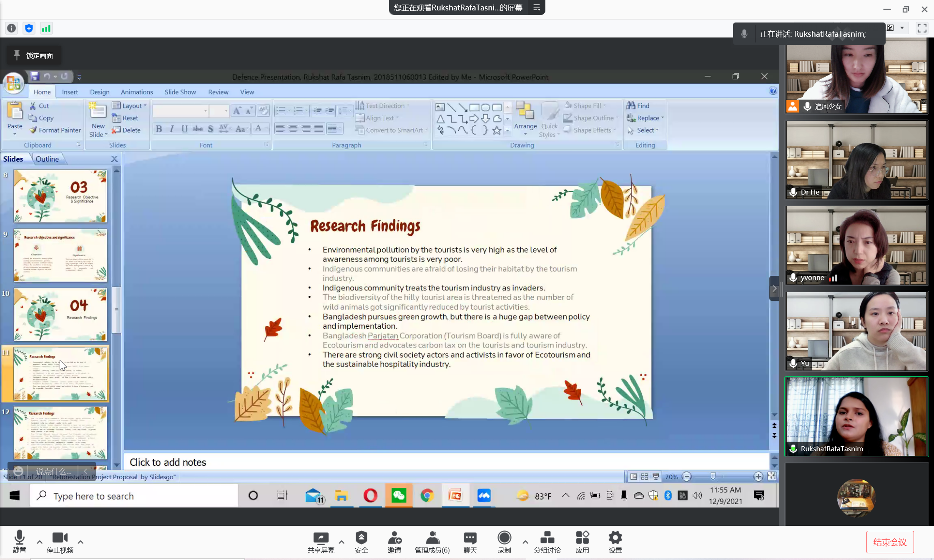The width and height of the screenshot is (934, 560).
Task: Open screen share options menu at top
Action: (537, 7)
